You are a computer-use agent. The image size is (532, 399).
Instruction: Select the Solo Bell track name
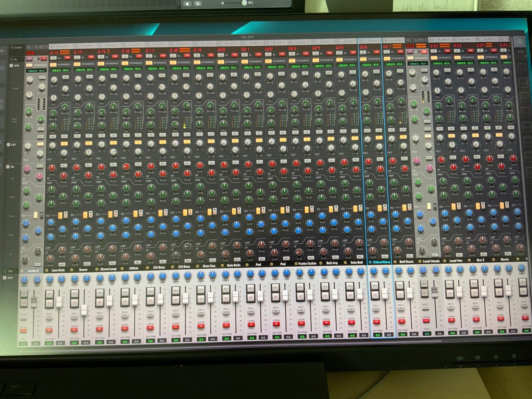(356, 262)
